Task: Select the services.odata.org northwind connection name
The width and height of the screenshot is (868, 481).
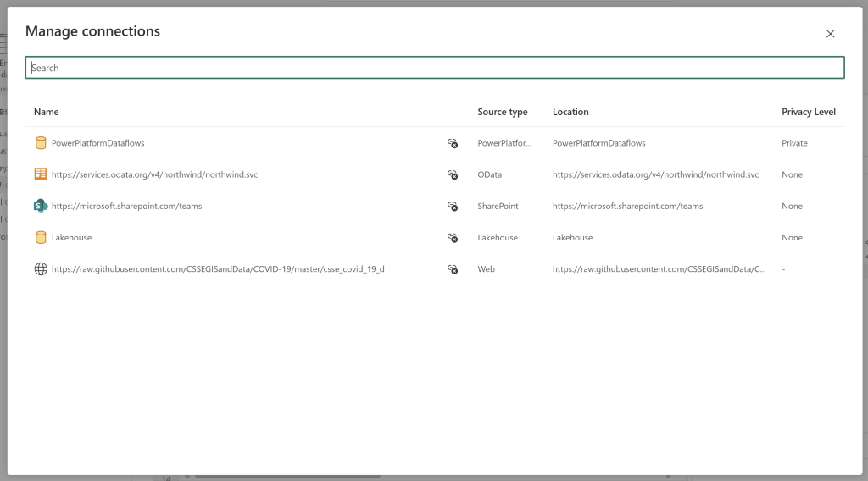Action: (x=154, y=174)
